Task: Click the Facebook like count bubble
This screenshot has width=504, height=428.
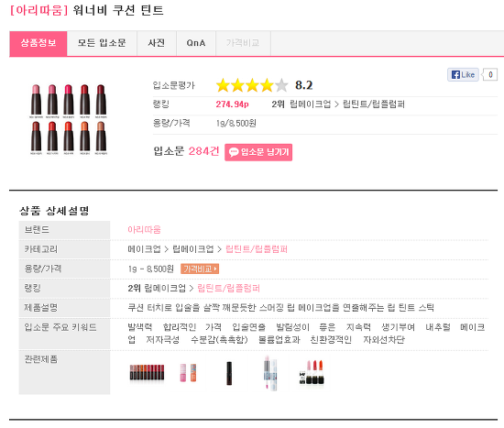Action: pos(490,74)
